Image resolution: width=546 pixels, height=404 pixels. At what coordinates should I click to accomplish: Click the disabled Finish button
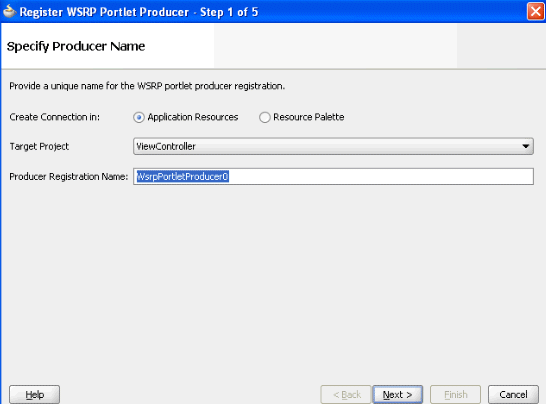click(455, 394)
